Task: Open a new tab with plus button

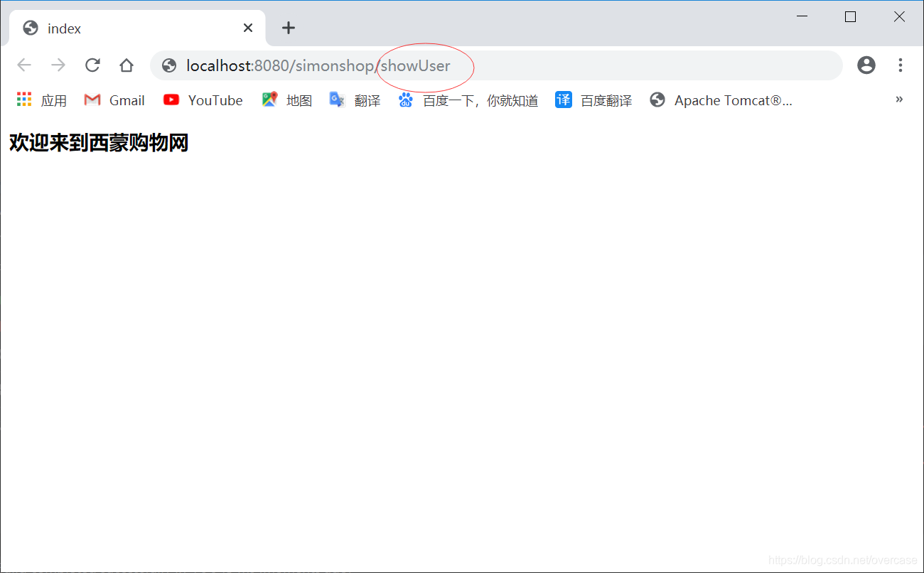Action: coord(288,28)
